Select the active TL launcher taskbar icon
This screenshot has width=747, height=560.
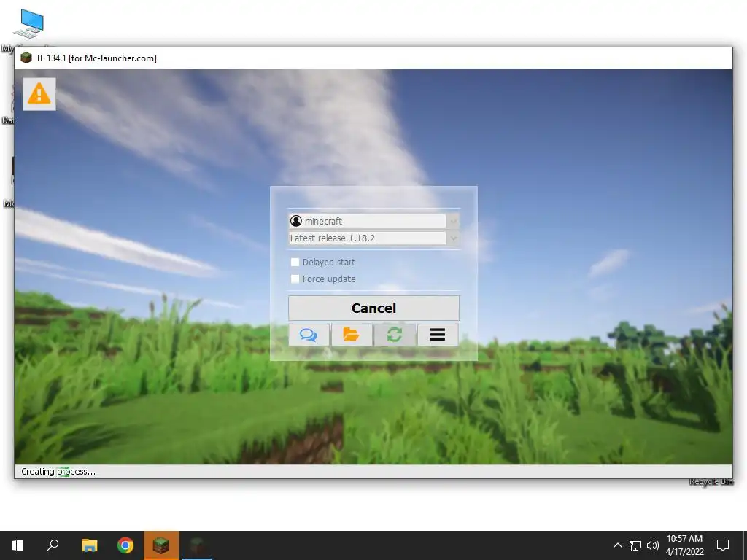(161, 545)
